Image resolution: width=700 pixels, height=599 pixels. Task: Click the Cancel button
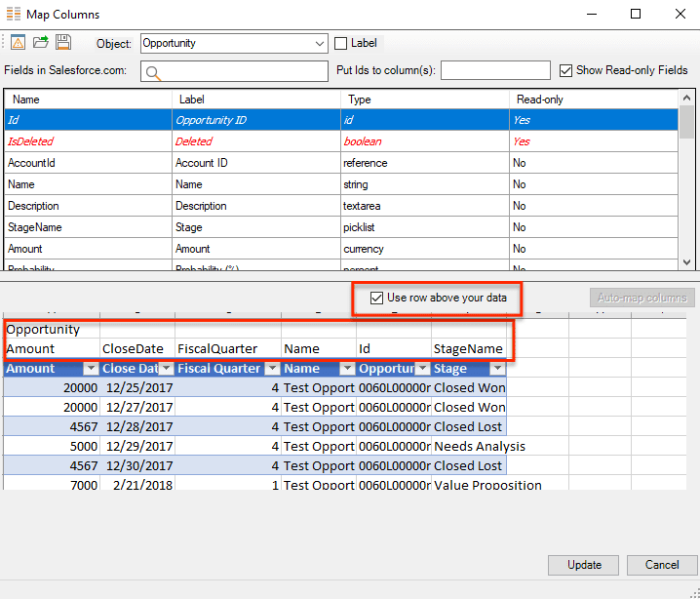pyautogui.click(x=662, y=565)
